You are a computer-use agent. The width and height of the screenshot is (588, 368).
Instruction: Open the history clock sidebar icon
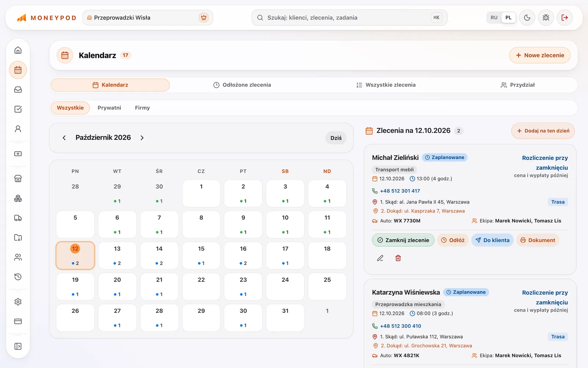point(18,277)
